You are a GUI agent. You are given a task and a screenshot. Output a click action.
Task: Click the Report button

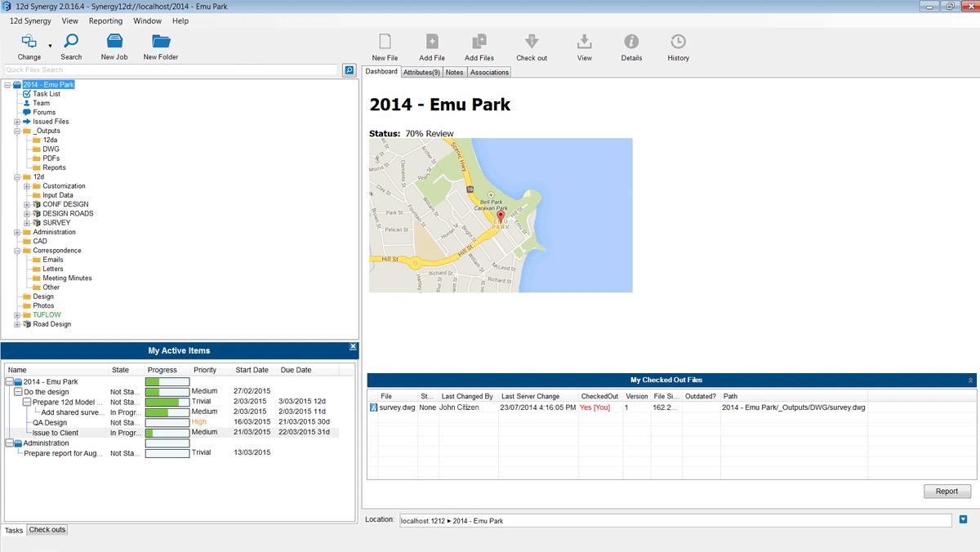click(947, 492)
